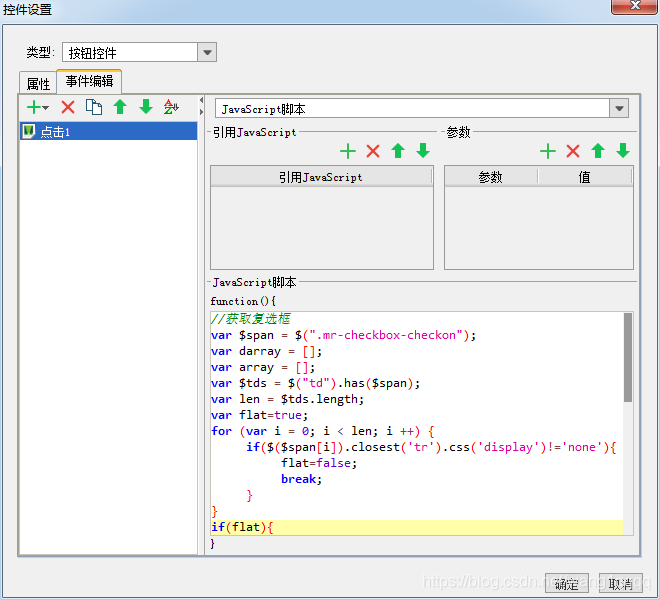Move selected event down in list

(x=146, y=107)
